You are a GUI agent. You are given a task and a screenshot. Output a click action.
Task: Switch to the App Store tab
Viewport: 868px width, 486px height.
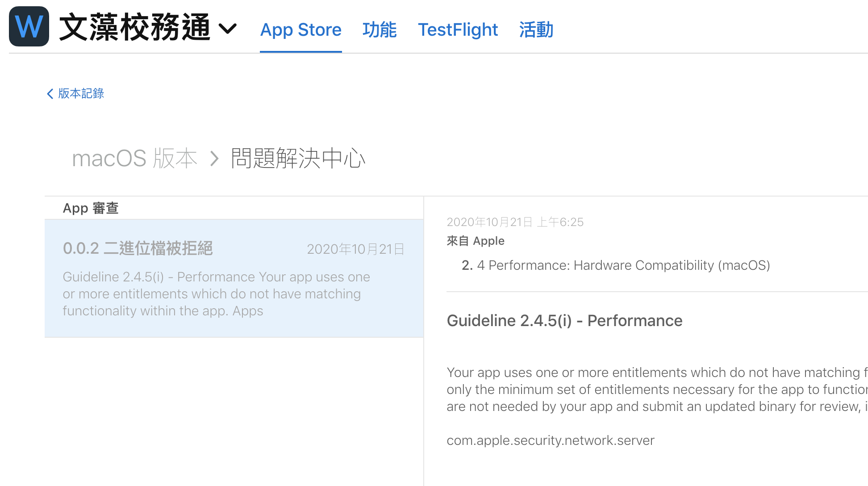point(300,30)
